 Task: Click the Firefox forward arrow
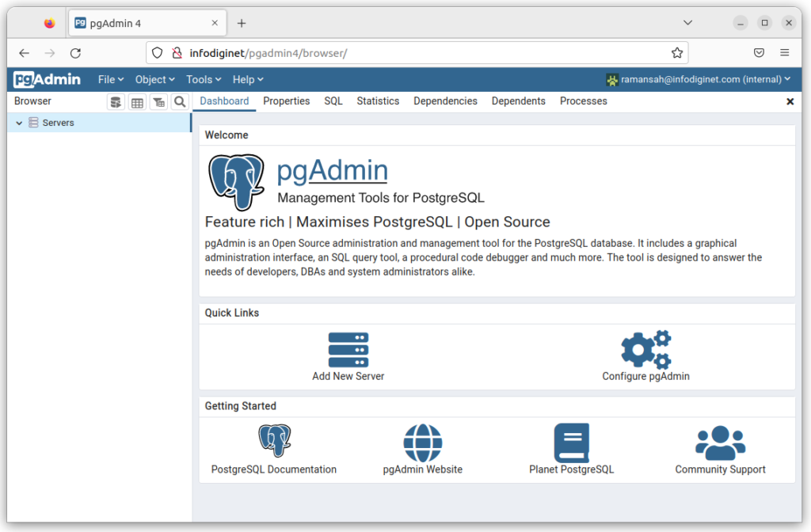(50, 53)
